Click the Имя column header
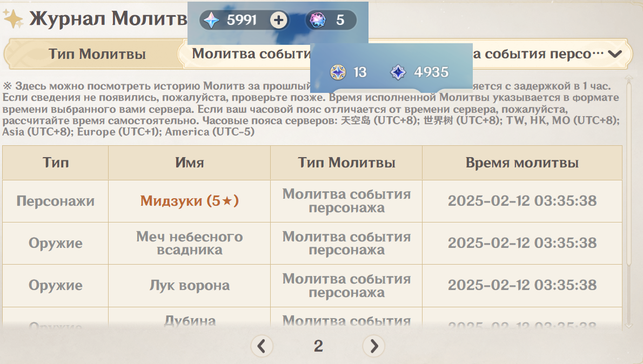This screenshot has width=643, height=364. pyautogui.click(x=190, y=163)
